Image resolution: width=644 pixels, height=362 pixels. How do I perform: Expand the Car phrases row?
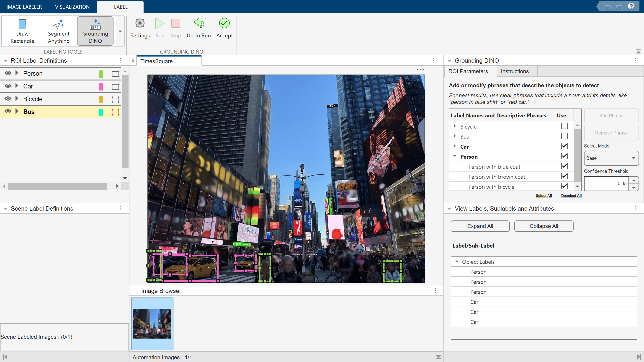tap(455, 146)
